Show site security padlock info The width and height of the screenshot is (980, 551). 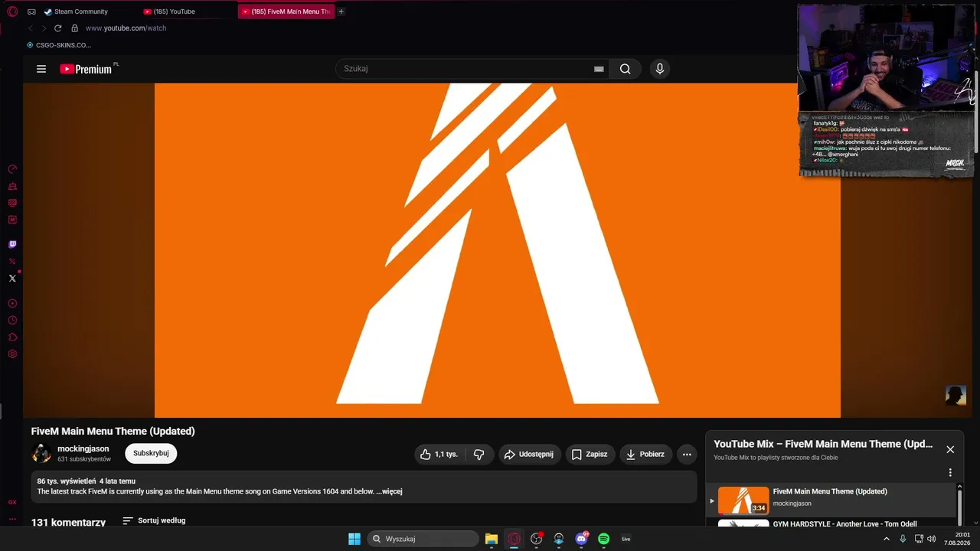[74, 28]
